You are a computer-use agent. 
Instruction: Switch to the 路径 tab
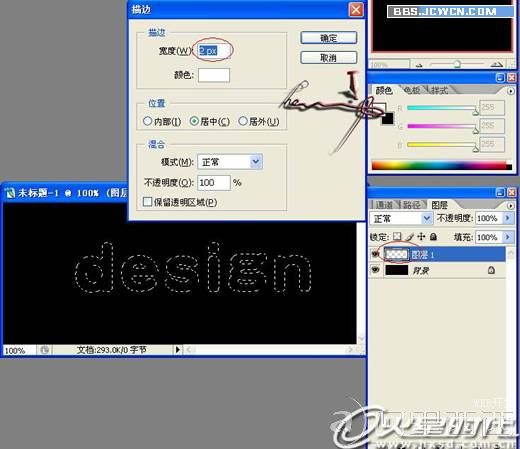[412, 205]
